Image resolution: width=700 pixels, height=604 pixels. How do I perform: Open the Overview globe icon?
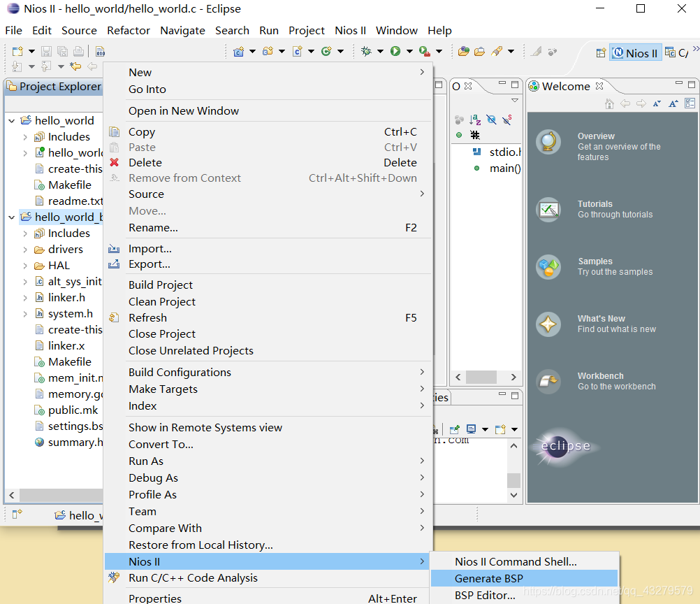pyautogui.click(x=548, y=142)
